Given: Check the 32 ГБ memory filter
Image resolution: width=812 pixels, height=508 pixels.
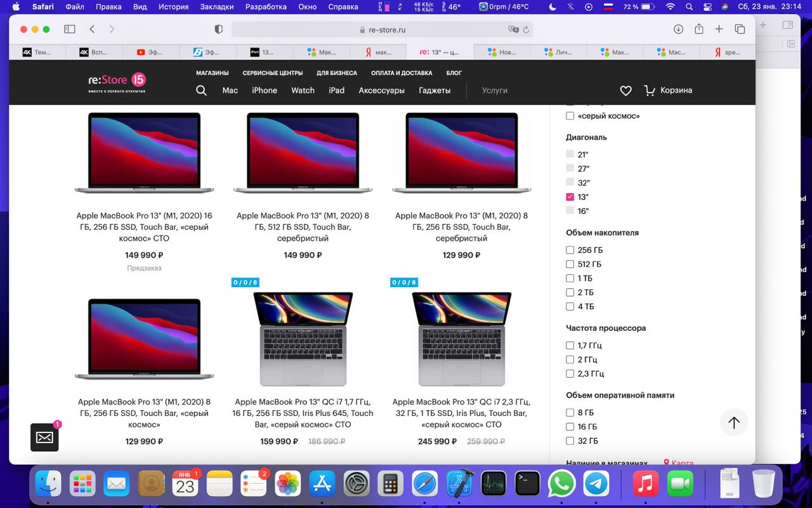Looking at the screenshot, I should (570, 441).
